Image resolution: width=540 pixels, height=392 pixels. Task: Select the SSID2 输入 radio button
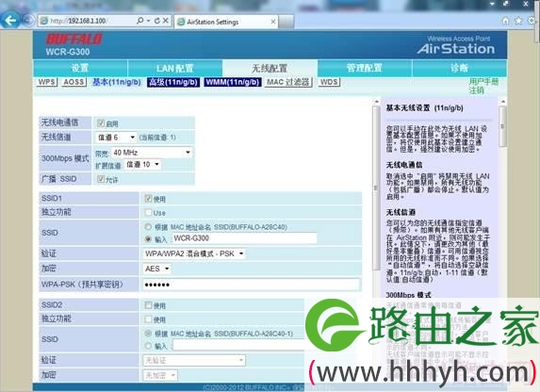pos(148,345)
